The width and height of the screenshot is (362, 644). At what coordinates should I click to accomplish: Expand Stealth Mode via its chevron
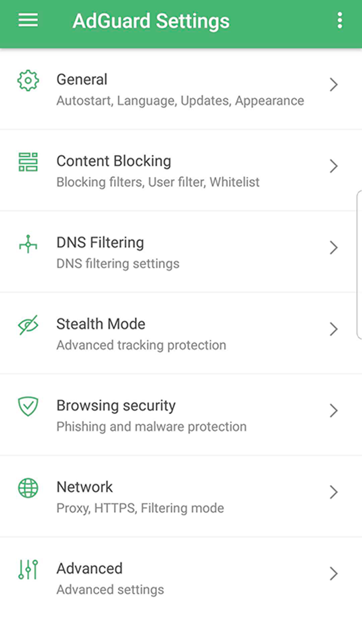pos(333,329)
